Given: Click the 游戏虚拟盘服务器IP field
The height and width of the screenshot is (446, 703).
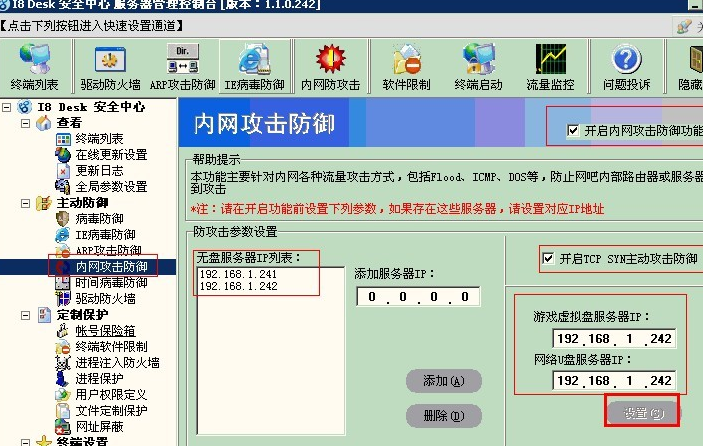Looking at the screenshot, I should coord(614,339).
